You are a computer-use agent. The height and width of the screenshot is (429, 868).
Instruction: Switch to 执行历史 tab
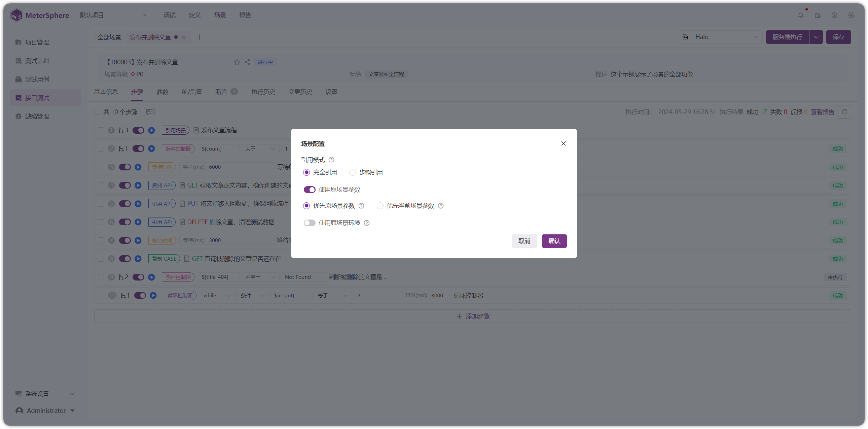coord(263,92)
